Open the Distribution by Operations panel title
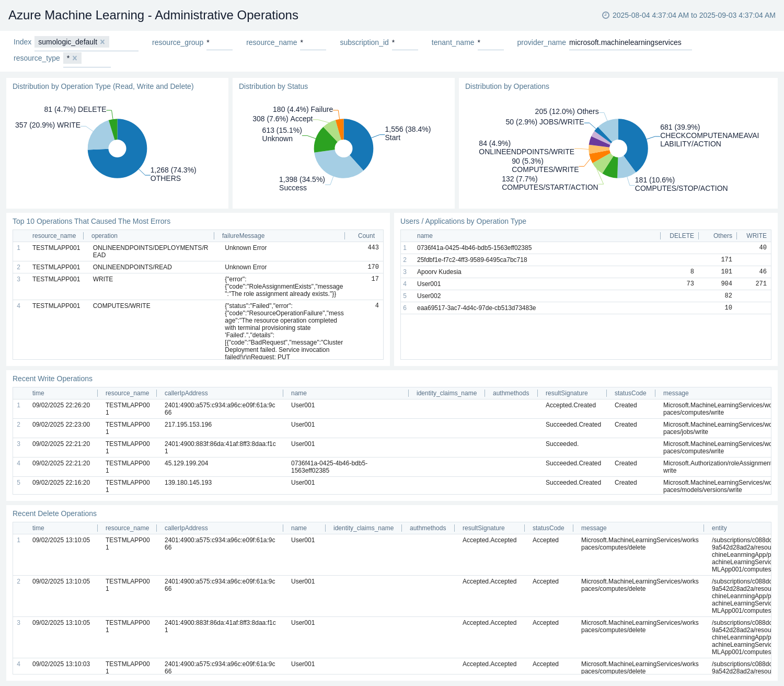784x686 pixels. coord(507,86)
